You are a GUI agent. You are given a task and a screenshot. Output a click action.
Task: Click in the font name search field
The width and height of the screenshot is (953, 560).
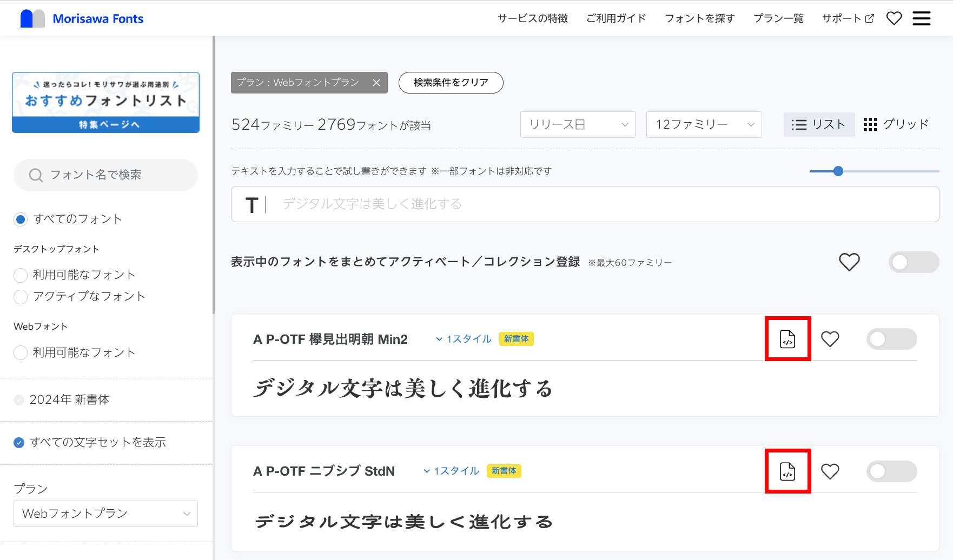(105, 175)
